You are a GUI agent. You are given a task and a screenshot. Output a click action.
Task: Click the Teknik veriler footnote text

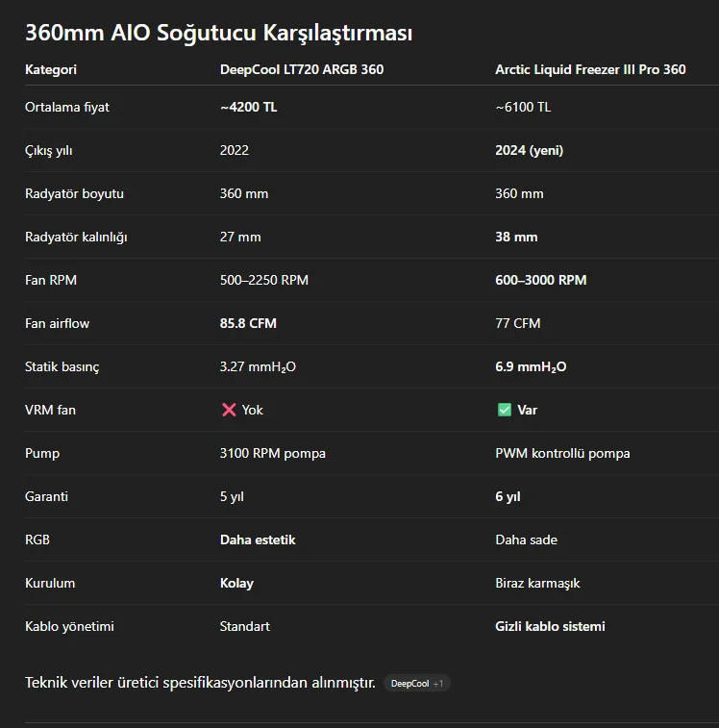click(x=200, y=683)
